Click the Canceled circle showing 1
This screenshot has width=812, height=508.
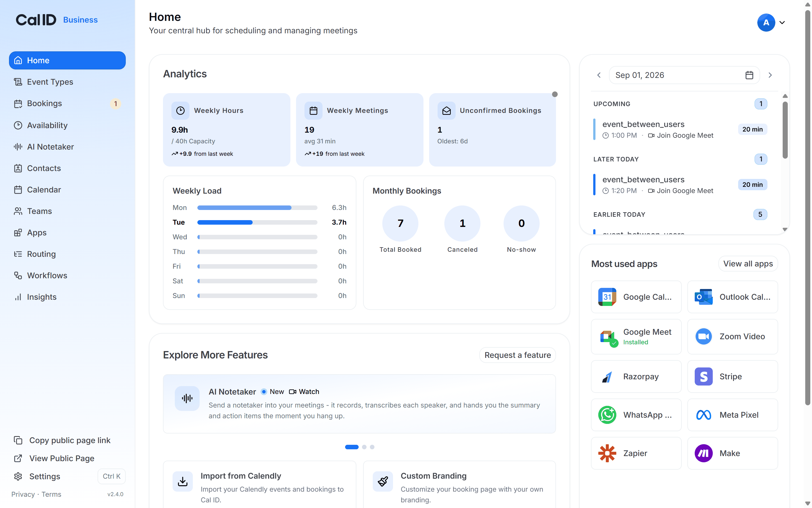coord(462,224)
